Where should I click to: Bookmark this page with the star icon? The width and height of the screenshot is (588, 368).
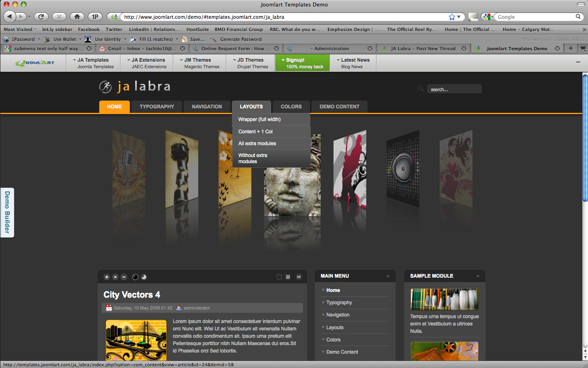coord(452,17)
